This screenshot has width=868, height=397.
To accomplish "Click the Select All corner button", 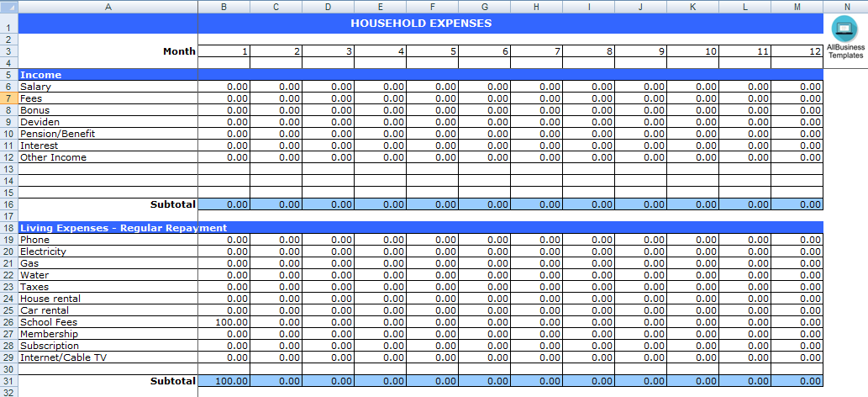I will pyautogui.click(x=9, y=7).
